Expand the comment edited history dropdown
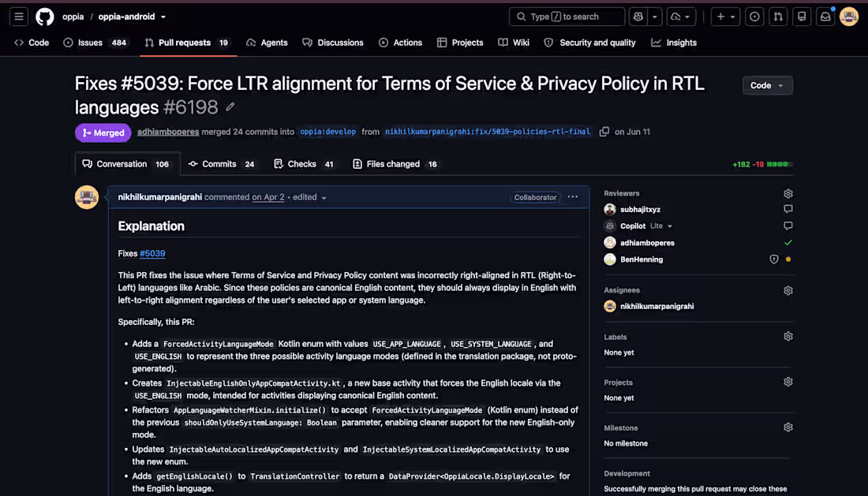Screen dimensions: 868x496 click(x=309, y=197)
